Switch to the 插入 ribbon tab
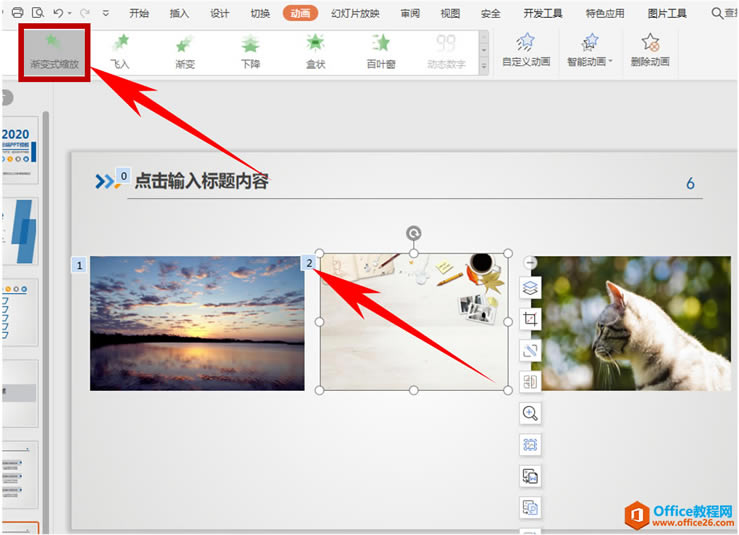 coord(179,13)
